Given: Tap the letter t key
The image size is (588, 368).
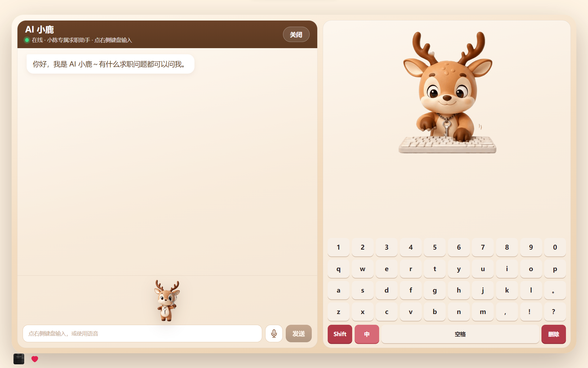Looking at the screenshot, I should (435, 269).
